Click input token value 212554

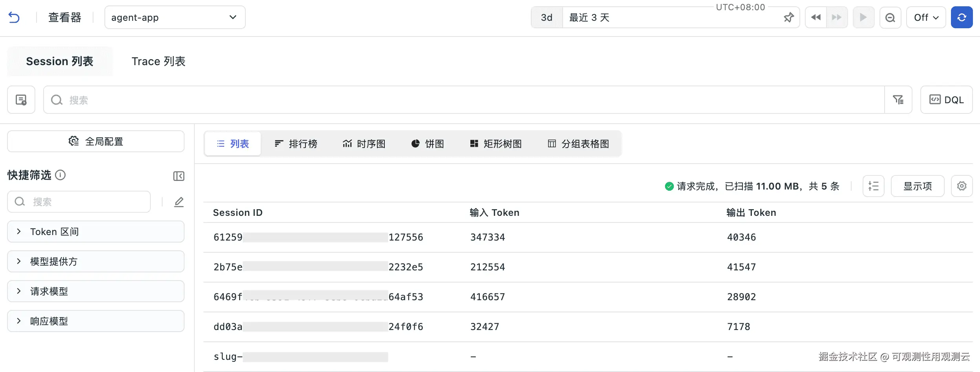(488, 267)
